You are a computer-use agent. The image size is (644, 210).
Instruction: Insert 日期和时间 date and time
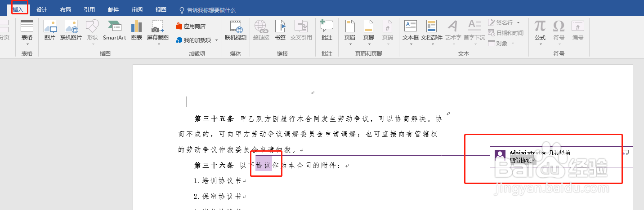tap(506, 33)
